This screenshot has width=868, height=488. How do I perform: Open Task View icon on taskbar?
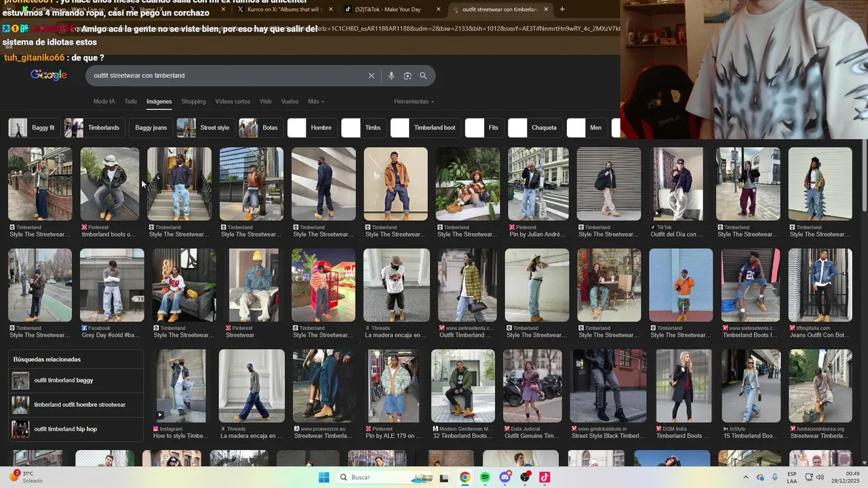coord(444,477)
